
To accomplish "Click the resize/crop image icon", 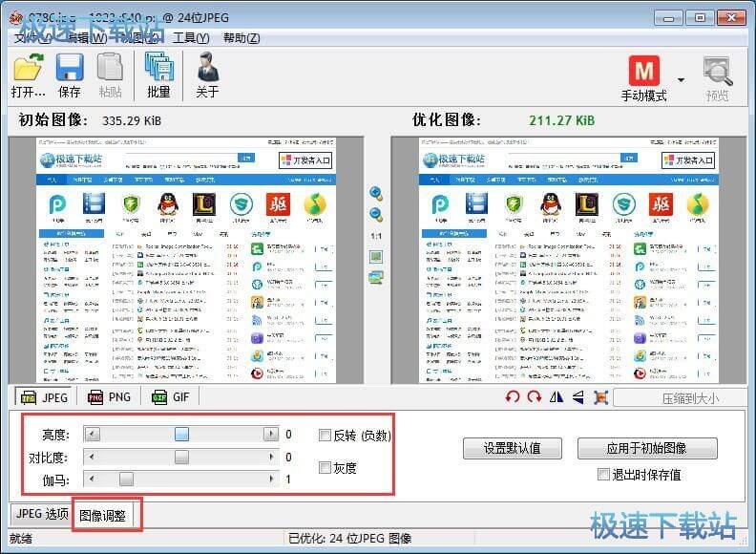I will pos(600,397).
